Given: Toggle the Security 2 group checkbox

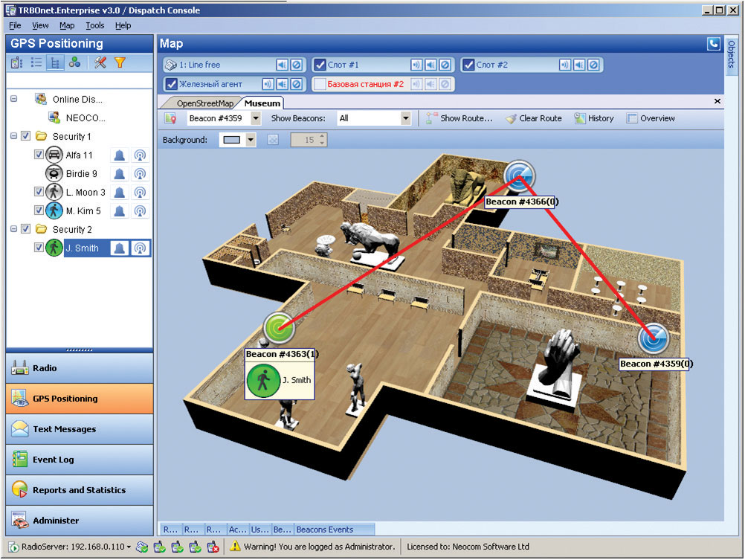Looking at the screenshot, I should 26,230.
